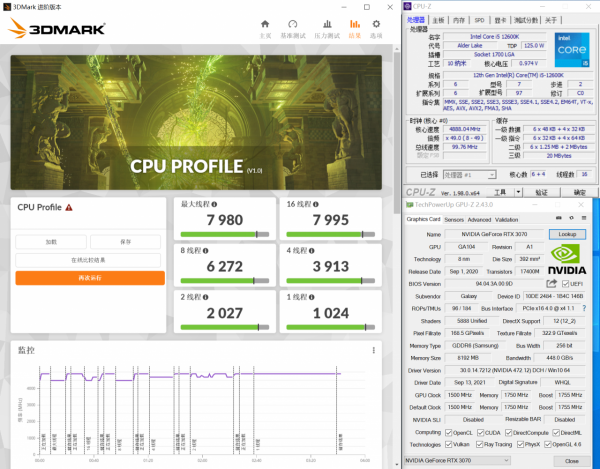Click the Intel Core logo in CPU-Z
Viewport: 600px width, 469px height.
[572, 50]
